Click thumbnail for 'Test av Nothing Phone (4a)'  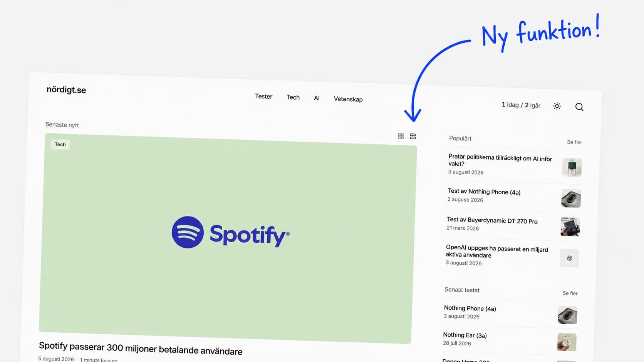571,199
